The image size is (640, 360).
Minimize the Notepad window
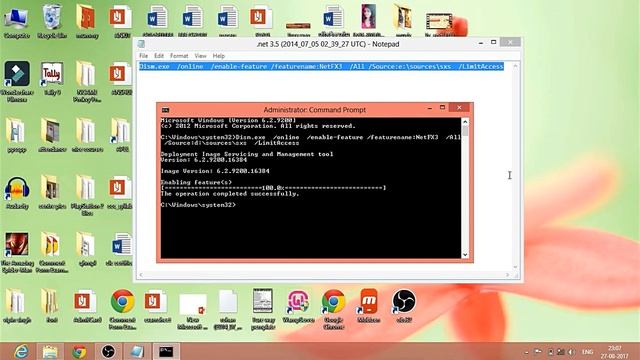pyautogui.click(x=481, y=42)
